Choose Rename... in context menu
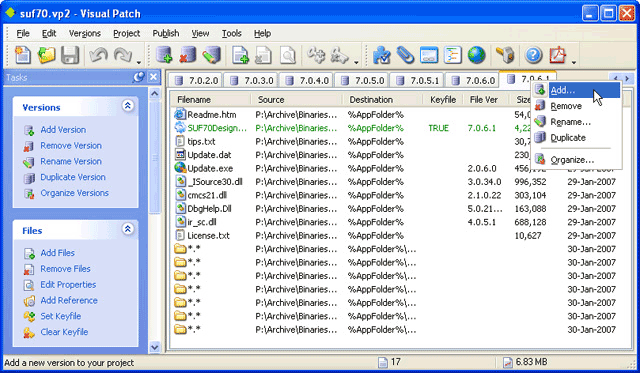 point(576,122)
